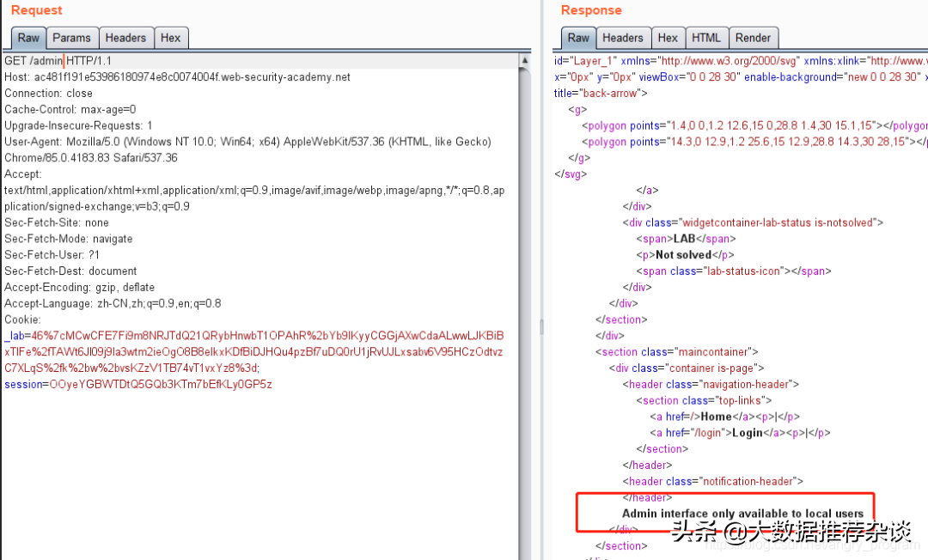Open the Response HTML tab
This screenshot has height=560, width=928.
tap(706, 38)
